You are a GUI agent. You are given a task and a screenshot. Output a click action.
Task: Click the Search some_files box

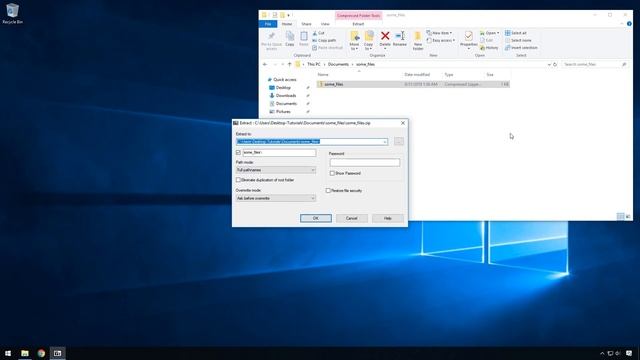pos(595,64)
